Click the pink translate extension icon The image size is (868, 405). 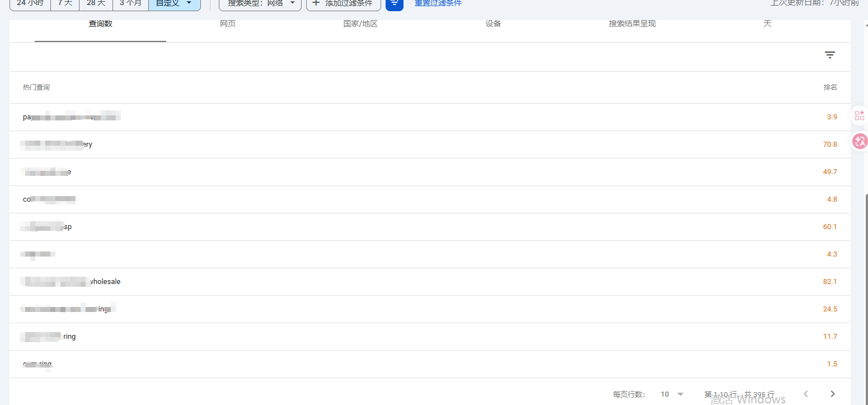[859, 142]
